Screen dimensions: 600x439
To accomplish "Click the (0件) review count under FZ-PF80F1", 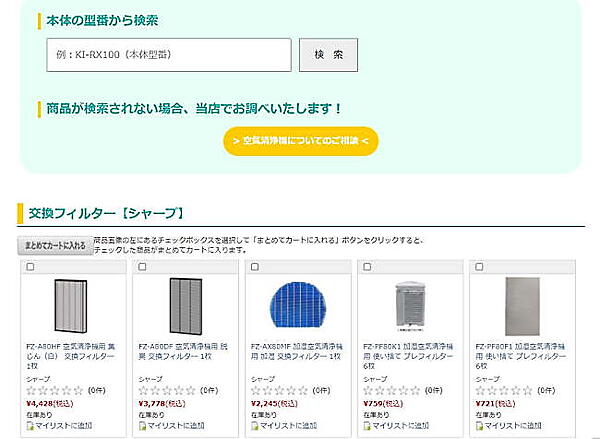I will [x=546, y=390].
